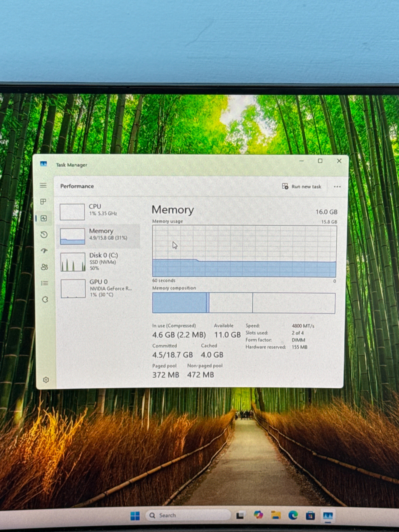Screen dimensions: 399x532
Task: Click the Task Manager title bar app icon
Action: pos(44,164)
